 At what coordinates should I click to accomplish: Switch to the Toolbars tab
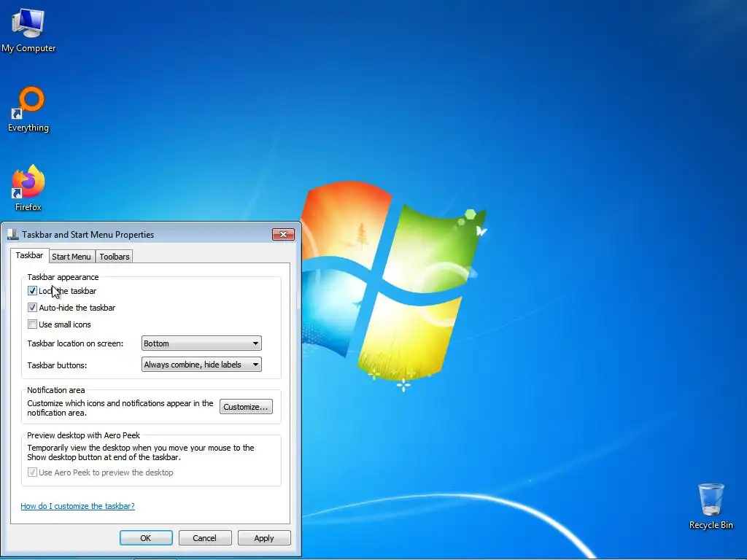pyautogui.click(x=115, y=257)
